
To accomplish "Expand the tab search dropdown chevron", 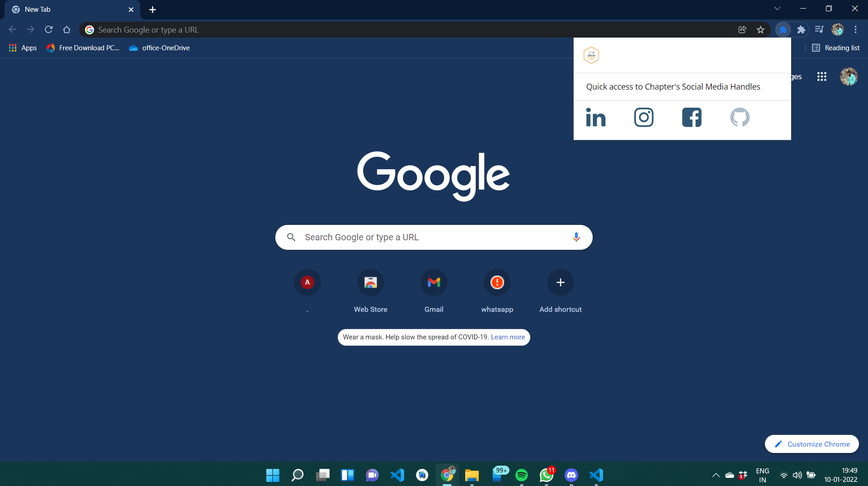I will coord(777,9).
